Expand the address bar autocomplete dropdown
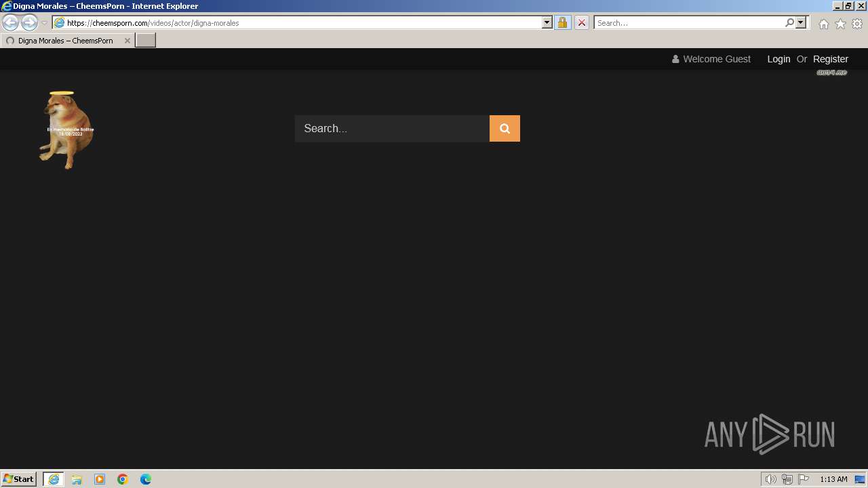The height and width of the screenshot is (488, 868). tap(547, 22)
